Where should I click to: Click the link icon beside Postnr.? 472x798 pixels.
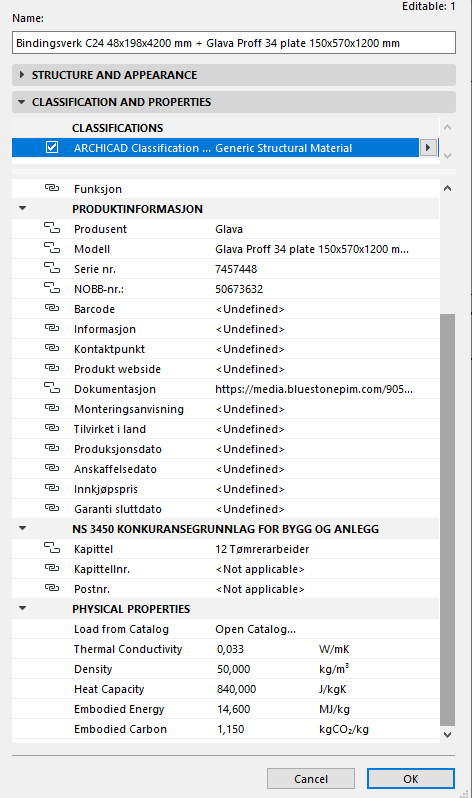[51, 588]
